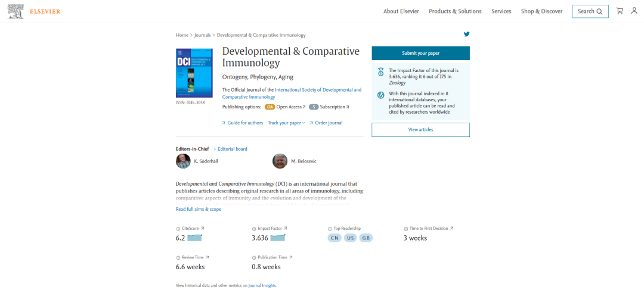
Task: Click the Time to First Decision info icon
Action: [x=405, y=229]
